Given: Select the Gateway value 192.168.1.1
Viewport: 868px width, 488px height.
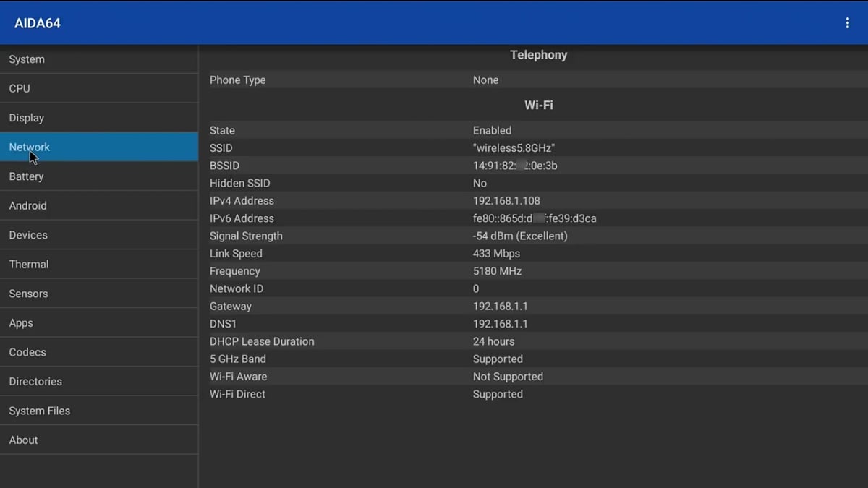Looking at the screenshot, I should (x=500, y=307).
